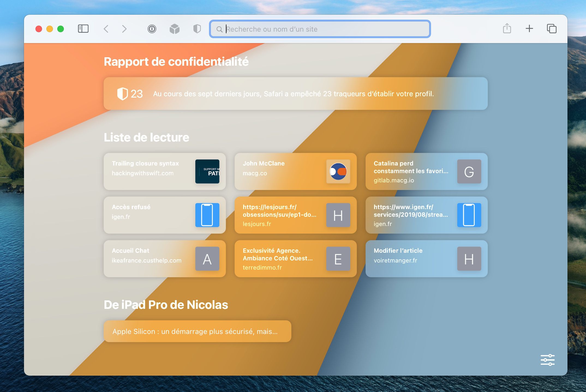
Task: Open "Accès refusé" from igen.fr
Action: click(x=164, y=215)
